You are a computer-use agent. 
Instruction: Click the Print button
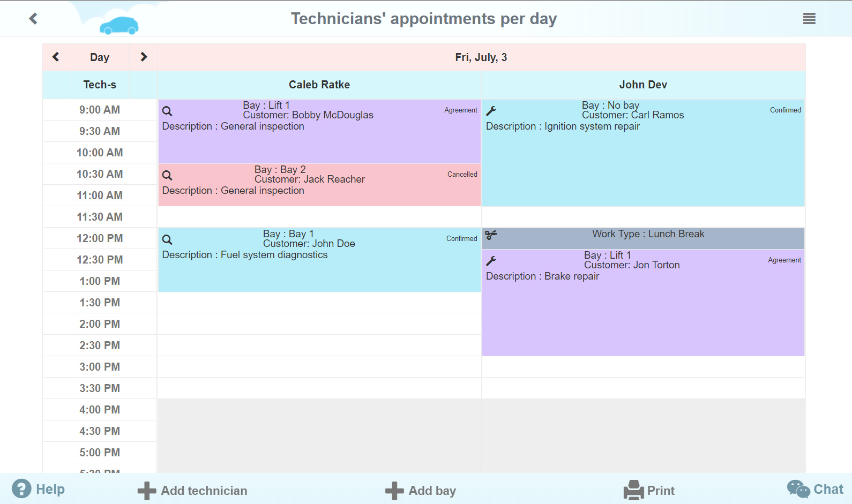(x=649, y=491)
